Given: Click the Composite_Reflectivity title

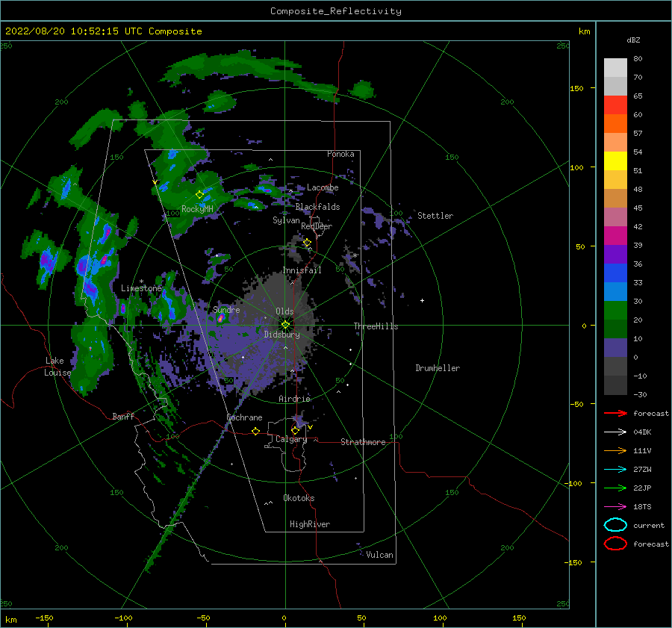Looking at the screenshot, I should tap(336, 11).
